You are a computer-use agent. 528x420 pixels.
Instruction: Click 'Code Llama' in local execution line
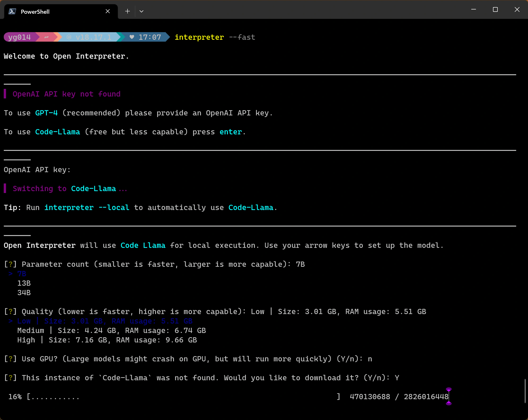pyautogui.click(x=143, y=245)
